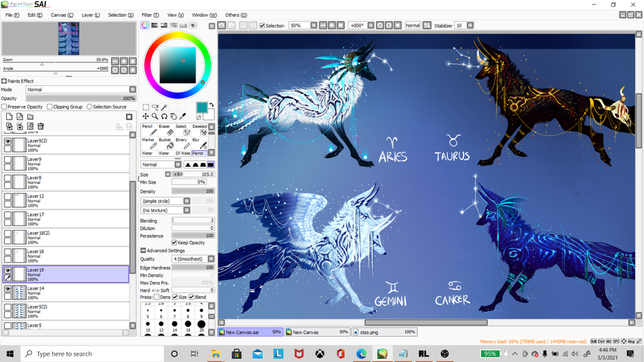
Task: Select the Magic Wand tool
Action: pyautogui.click(x=164, y=107)
